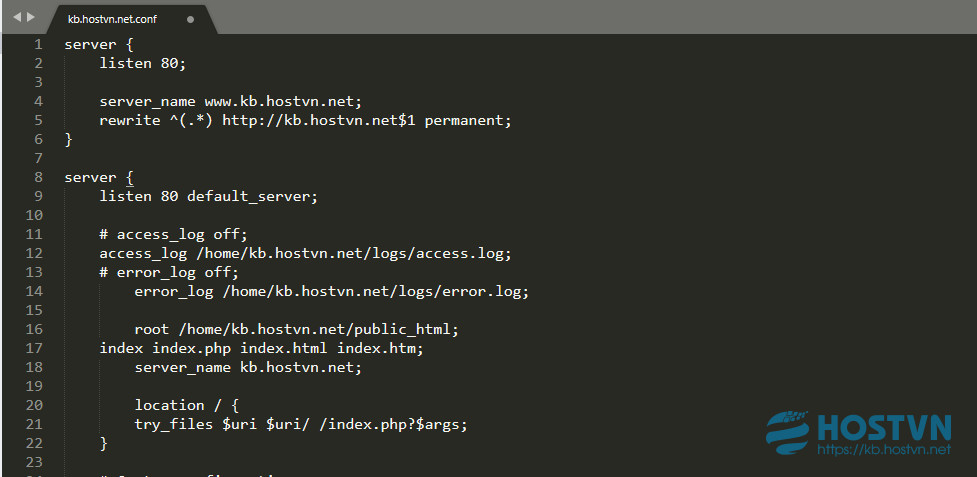
Task: Click the 'location / {' line
Action: 187,405
